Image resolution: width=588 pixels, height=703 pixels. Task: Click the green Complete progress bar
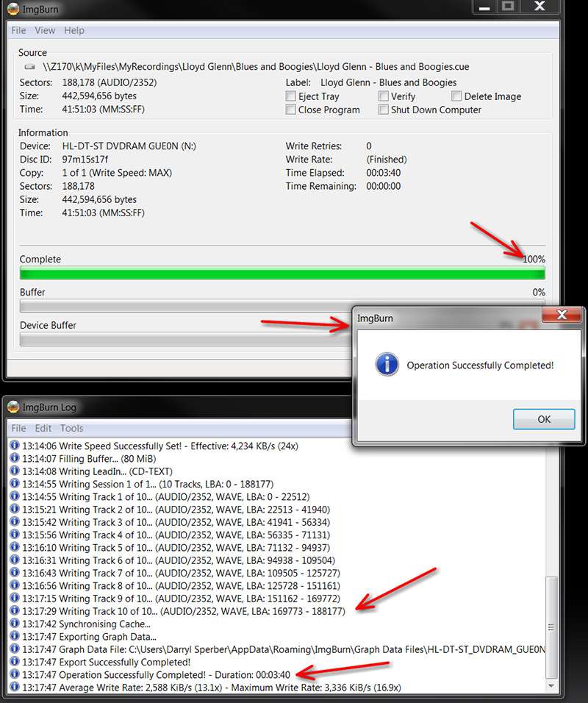(x=282, y=273)
